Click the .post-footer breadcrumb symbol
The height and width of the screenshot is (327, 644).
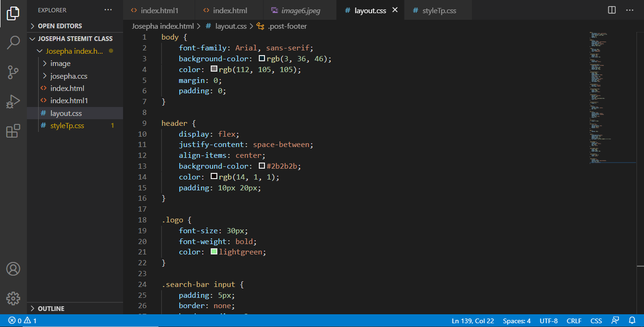click(x=282, y=26)
